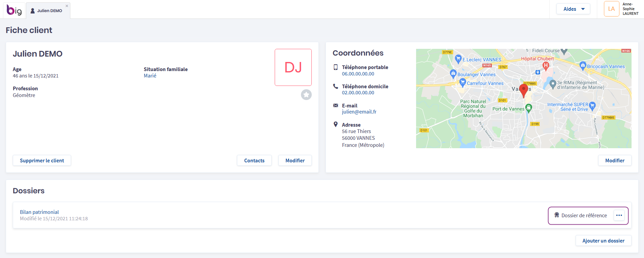Open the Aides dropdown menu

pyautogui.click(x=573, y=9)
